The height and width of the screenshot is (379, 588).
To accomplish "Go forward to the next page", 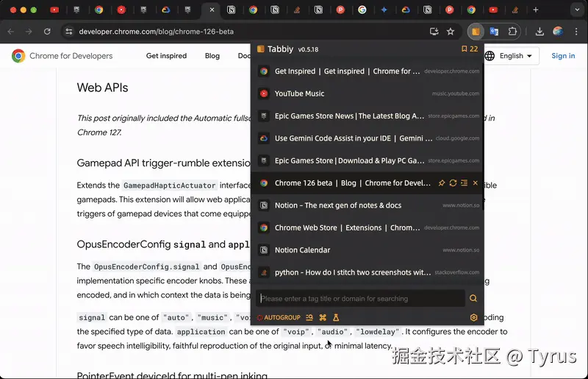I will point(29,32).
